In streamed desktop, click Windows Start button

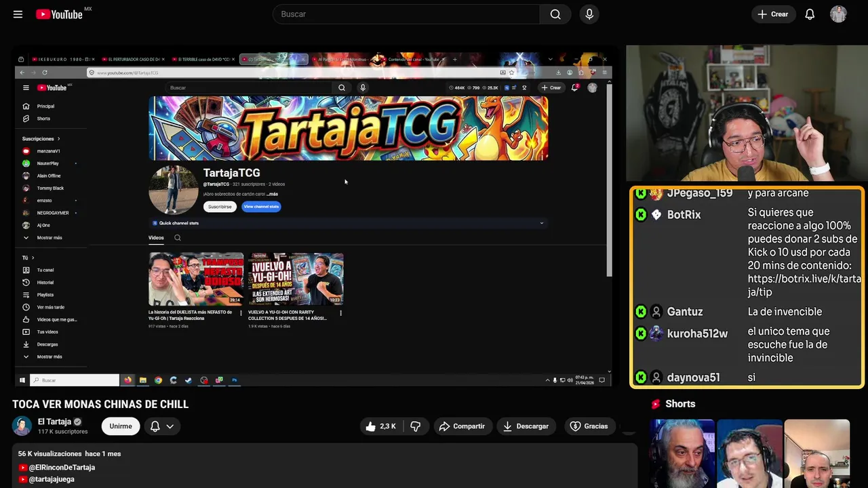(x=22, y=380)
